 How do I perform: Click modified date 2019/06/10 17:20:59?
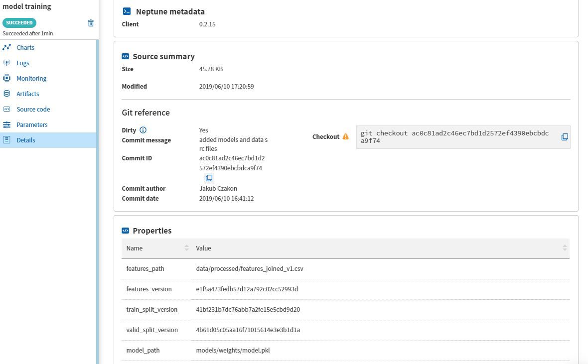click(x=227, y=86)
